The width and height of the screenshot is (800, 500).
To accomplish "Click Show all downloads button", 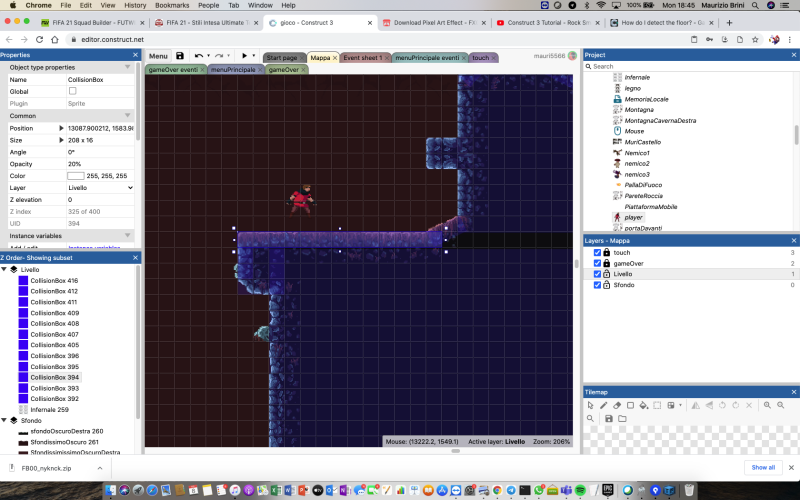I will [763, 467].
